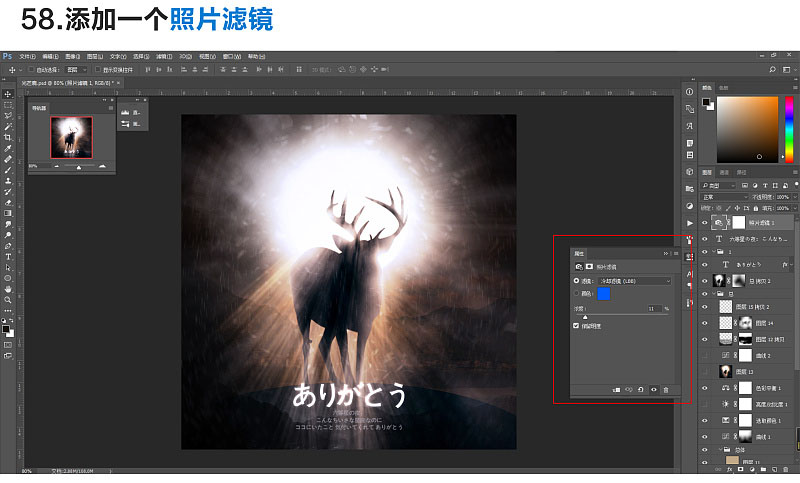Click reset adjustment icon in Properties panel
The image size is (800, 483).
click(x=641, y=390)
